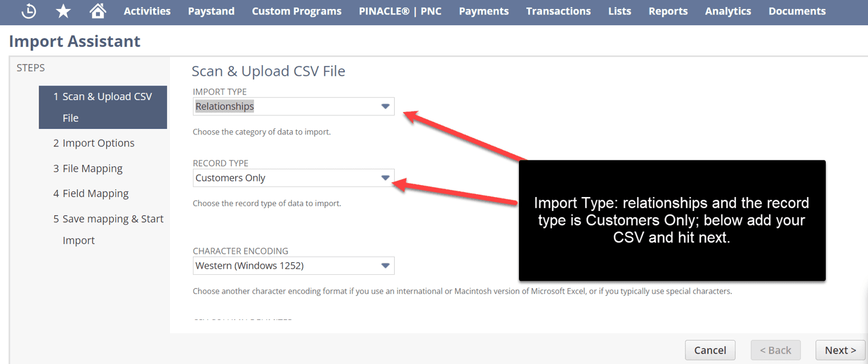Open the Shortcuts star icon
This screenshot has height=364, width=868.
(x=63, y=11)
